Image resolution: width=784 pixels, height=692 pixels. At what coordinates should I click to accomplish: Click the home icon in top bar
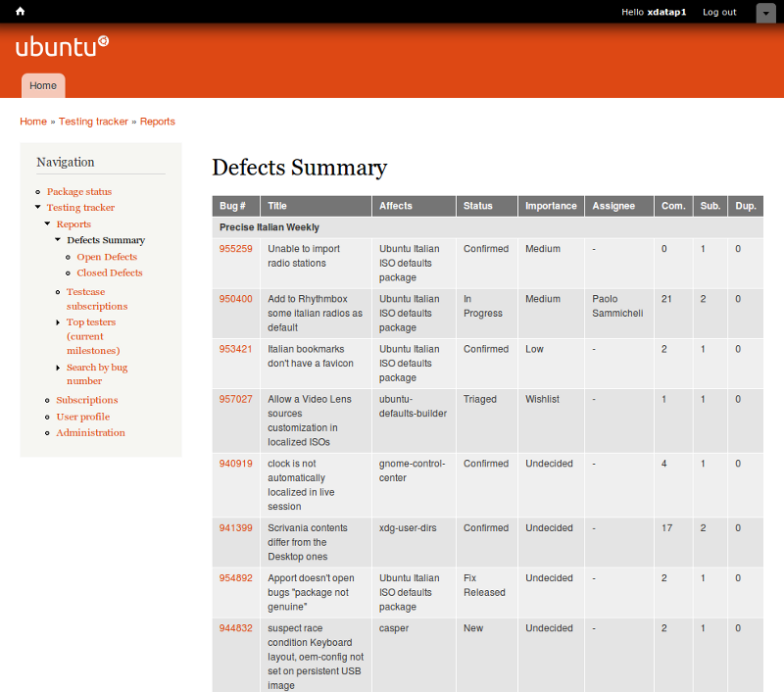[x=21, y=12]
